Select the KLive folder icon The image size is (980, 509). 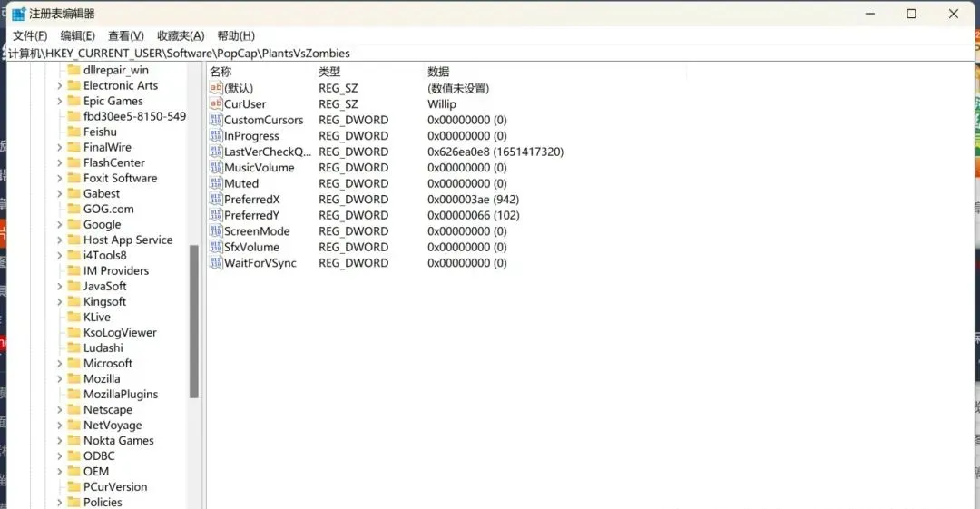click(73, 317)
